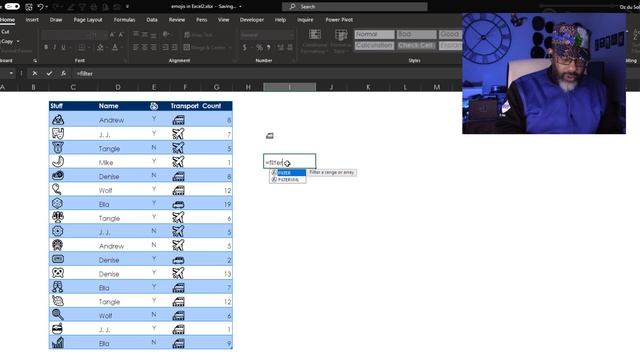The image size is (640, 360).
Task: Open the Copy options dropdown arrow
Action: (18, 41)
